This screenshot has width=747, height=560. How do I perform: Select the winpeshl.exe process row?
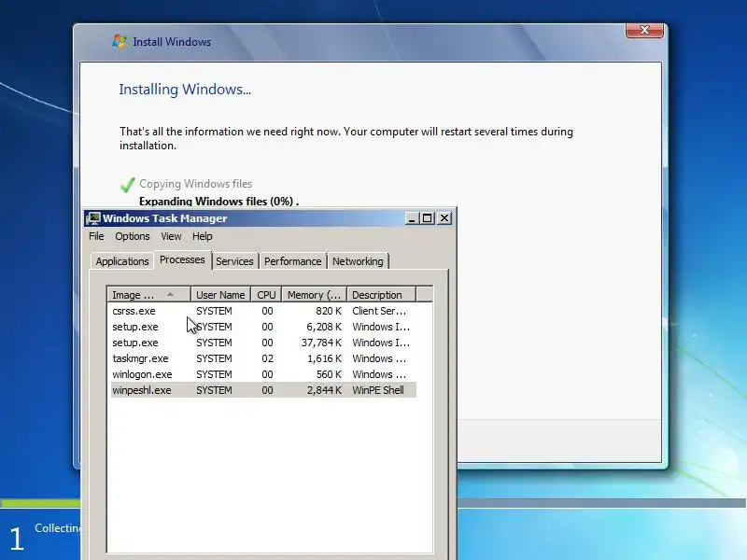[x=263, y=390]
